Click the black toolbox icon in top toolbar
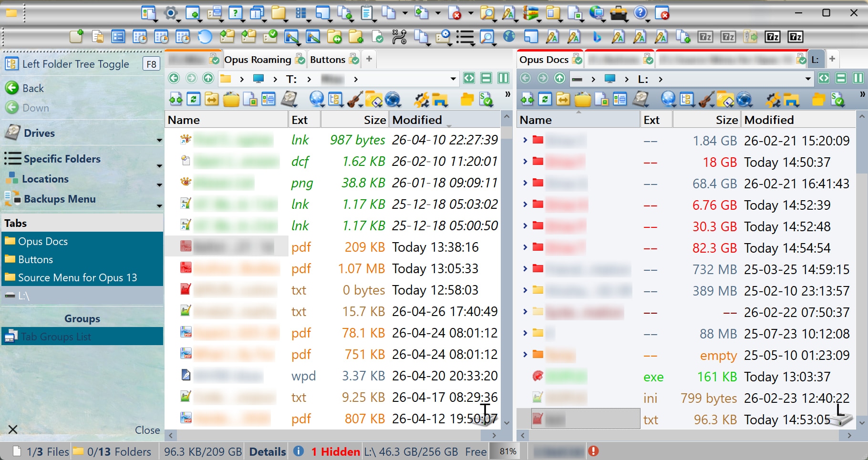Screen dimensions: 868x460 (619, 13)
